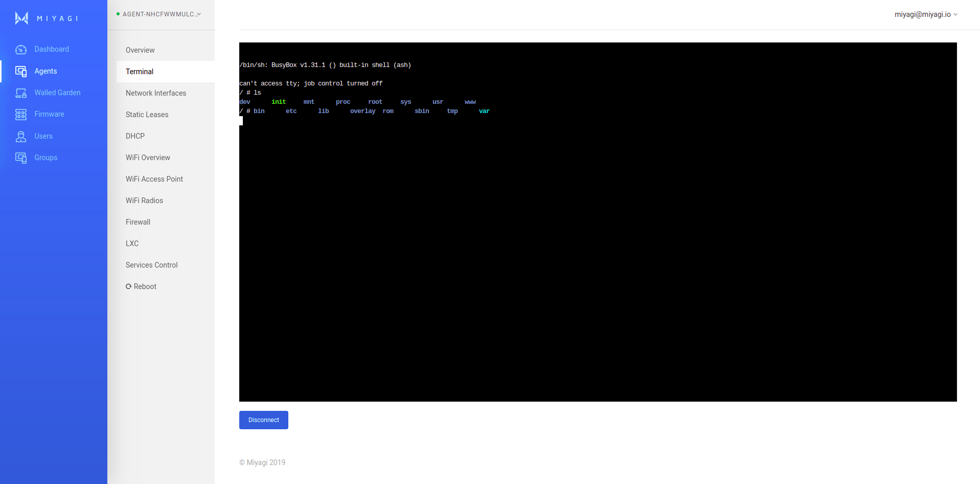Click the miyagi@miyagi.io email text

923,14
